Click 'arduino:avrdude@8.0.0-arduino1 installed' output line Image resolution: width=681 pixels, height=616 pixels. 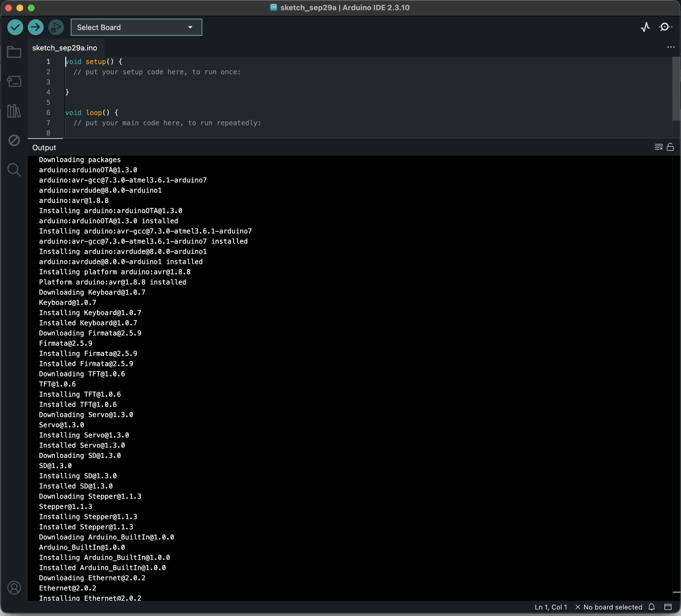tap(121, 262)
